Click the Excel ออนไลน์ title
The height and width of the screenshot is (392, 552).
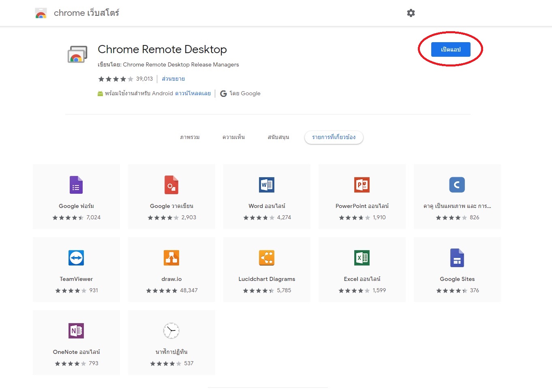pyautogui.click(x=362, y=279)
